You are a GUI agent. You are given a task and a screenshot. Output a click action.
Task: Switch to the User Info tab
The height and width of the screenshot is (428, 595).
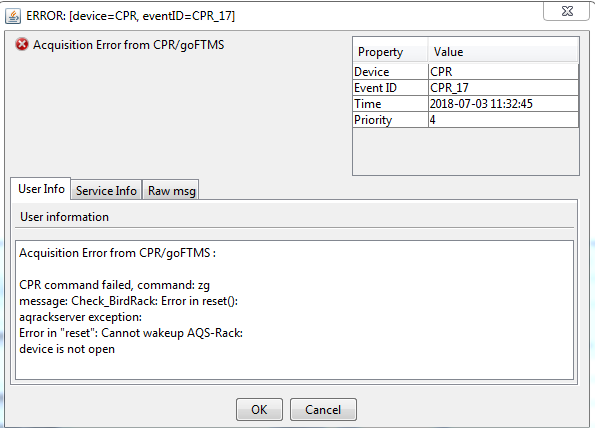point(41,189)
